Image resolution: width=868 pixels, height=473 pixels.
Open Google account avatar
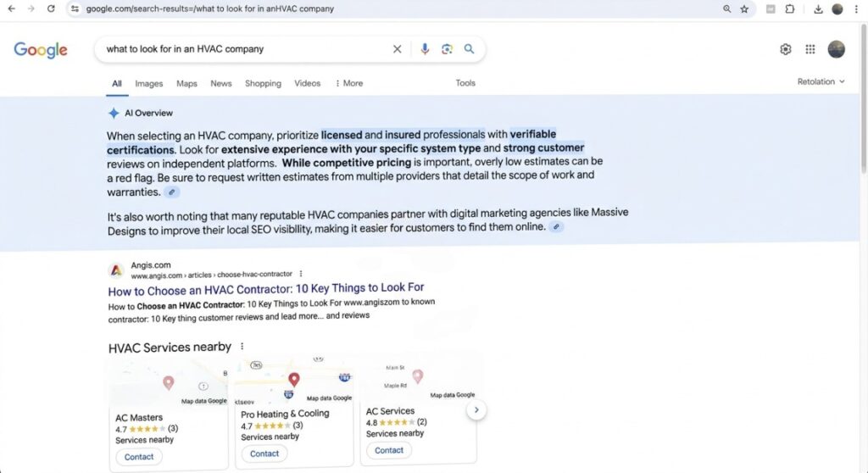pyautogui.click(x=837, y=48)
